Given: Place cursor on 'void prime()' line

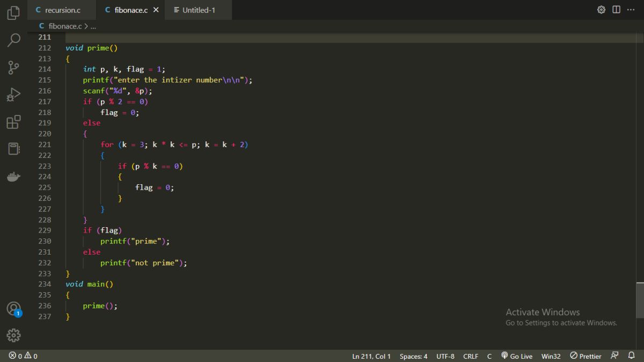Looking at the screenshot, I should [x=91, y=48].
